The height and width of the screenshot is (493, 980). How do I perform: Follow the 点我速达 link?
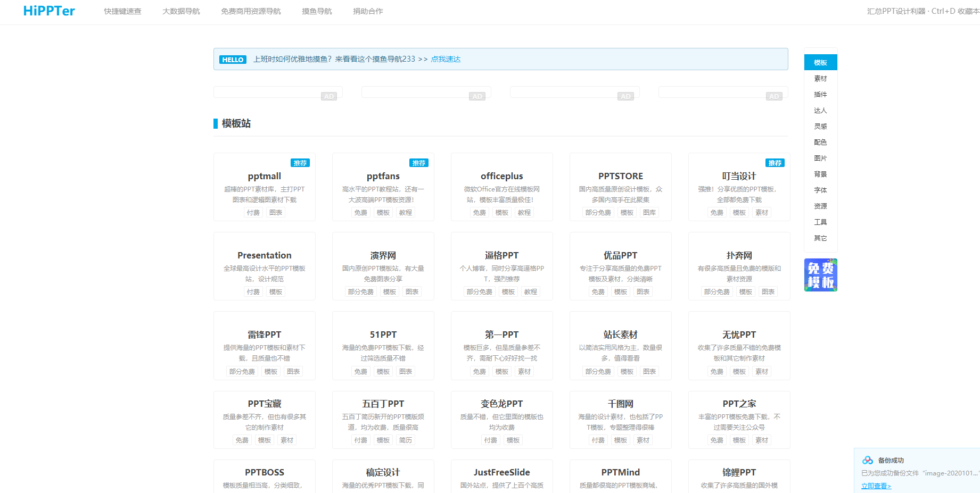(x=446, y=59)
